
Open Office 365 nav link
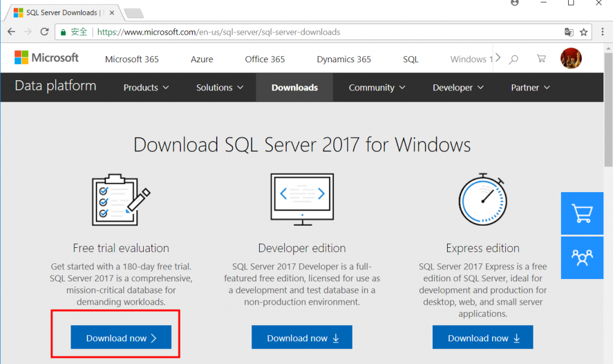[265, 59]
